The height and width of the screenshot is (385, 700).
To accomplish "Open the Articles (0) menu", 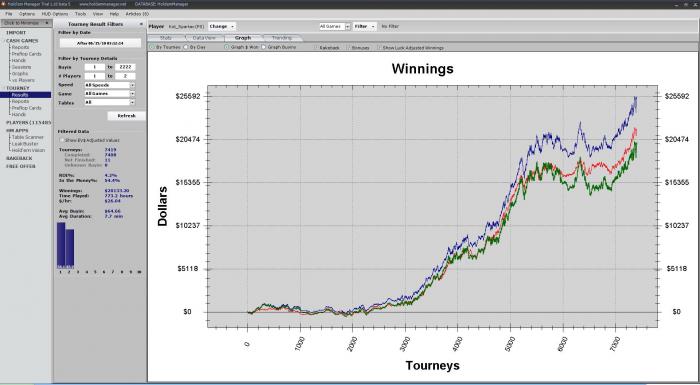I will click(137, 14).
